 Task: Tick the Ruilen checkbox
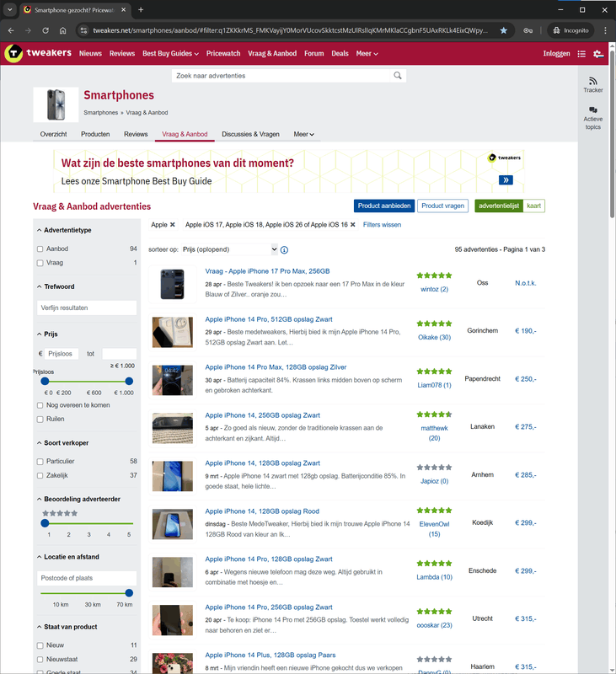pyautogui.click(x=40, y=419)
